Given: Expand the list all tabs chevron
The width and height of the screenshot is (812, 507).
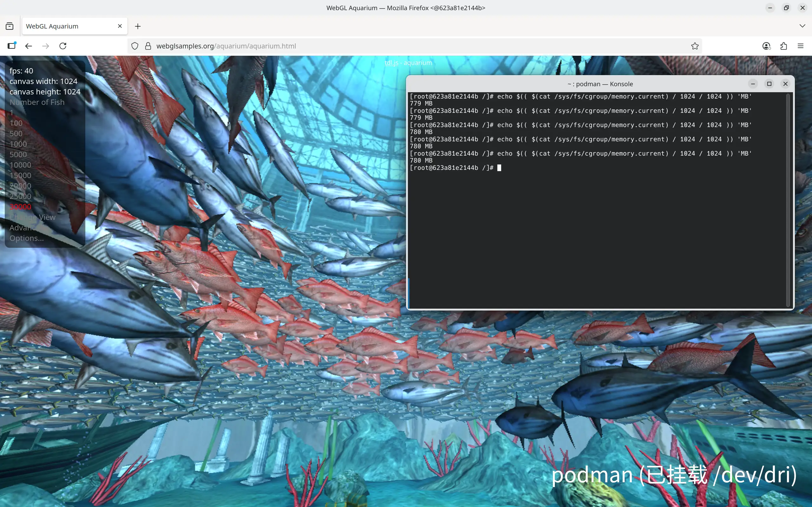Looking at the screenshot, I should click(x=802, y=26).
